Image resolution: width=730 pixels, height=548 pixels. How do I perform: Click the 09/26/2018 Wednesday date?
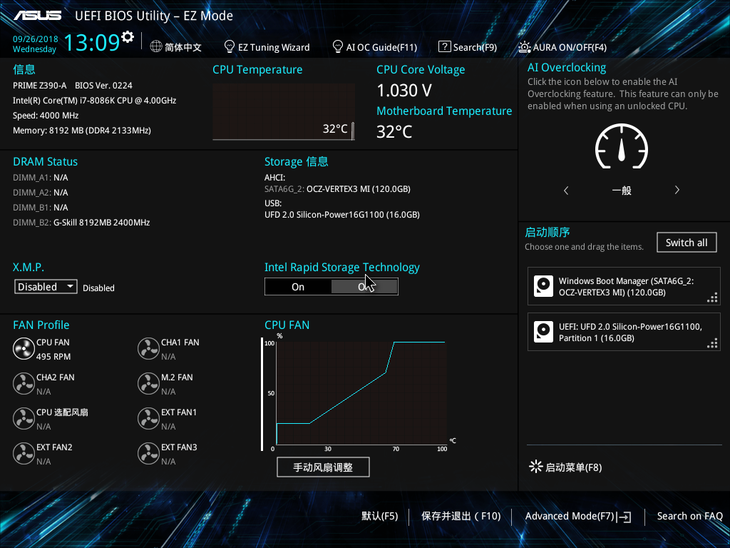pos(35,44)
